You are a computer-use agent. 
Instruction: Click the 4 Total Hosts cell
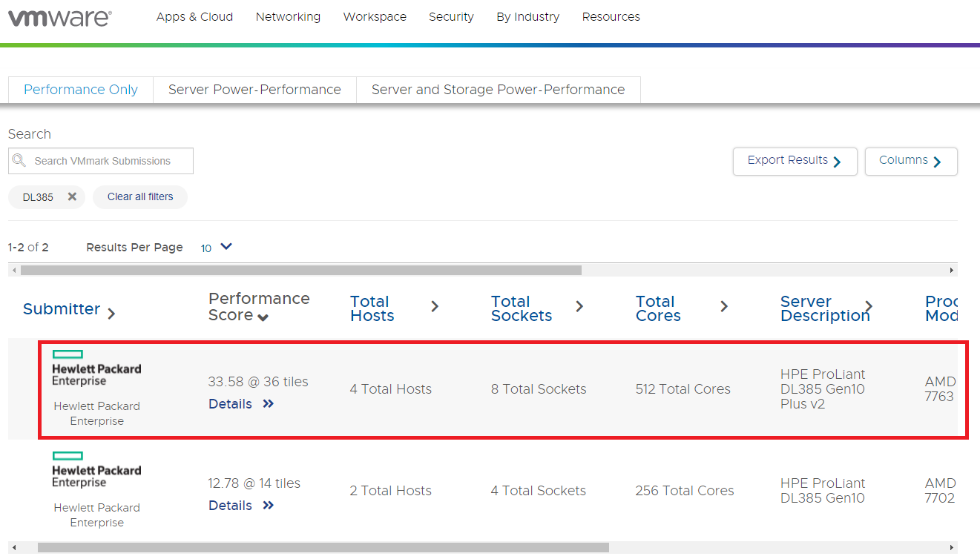[x=391, y=389]
